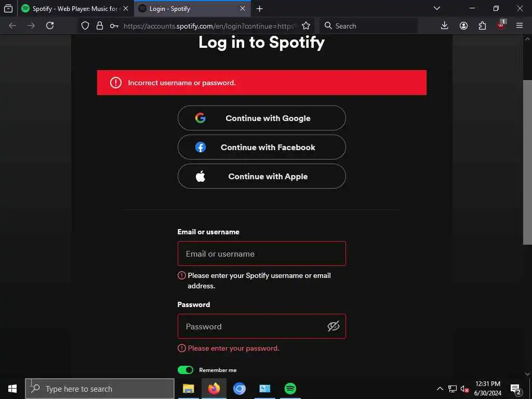Open a new browser tab
The image size is (532, 399).
260,9
